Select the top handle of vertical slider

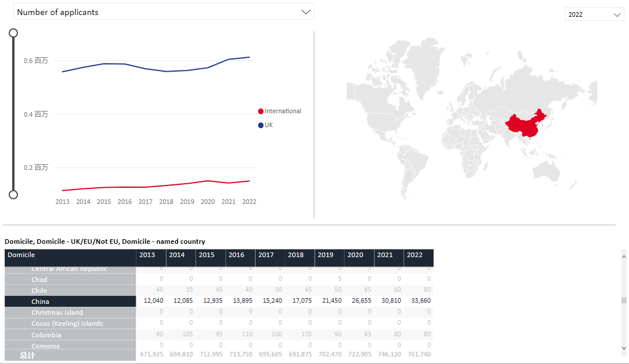tap(13, 33)
